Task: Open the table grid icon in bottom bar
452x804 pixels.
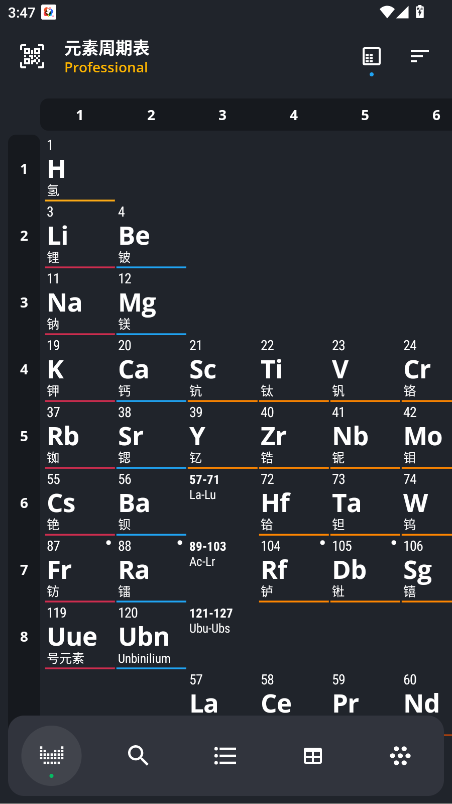Action: tap(313, 756)
